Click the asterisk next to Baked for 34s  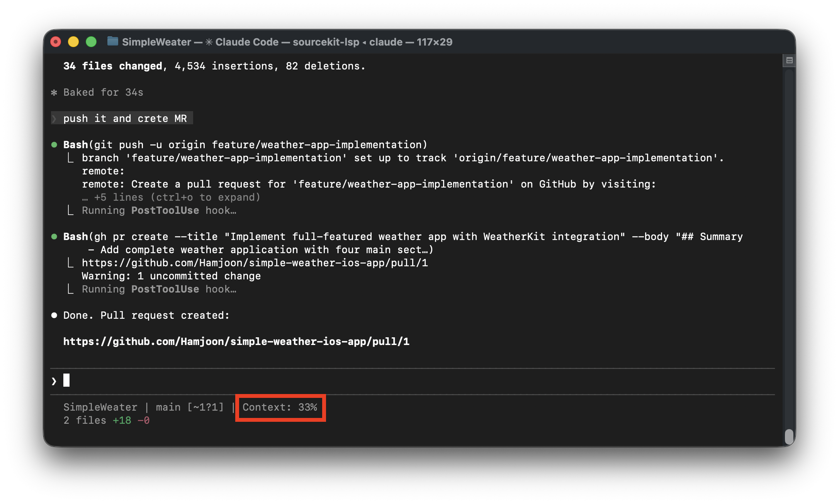[54, 93]
